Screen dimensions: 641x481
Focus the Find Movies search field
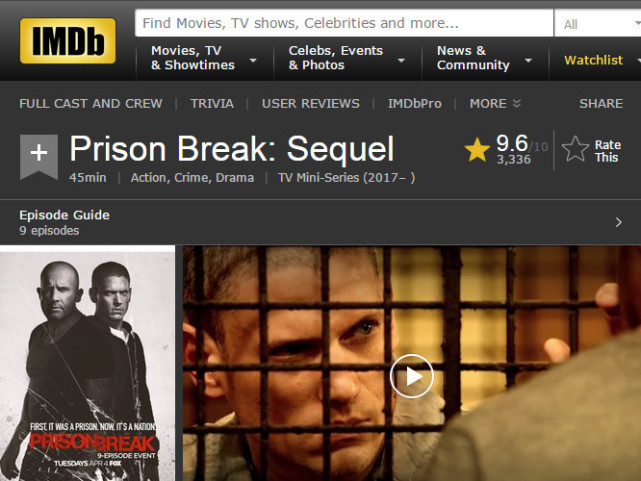click(x=344, y=23)
